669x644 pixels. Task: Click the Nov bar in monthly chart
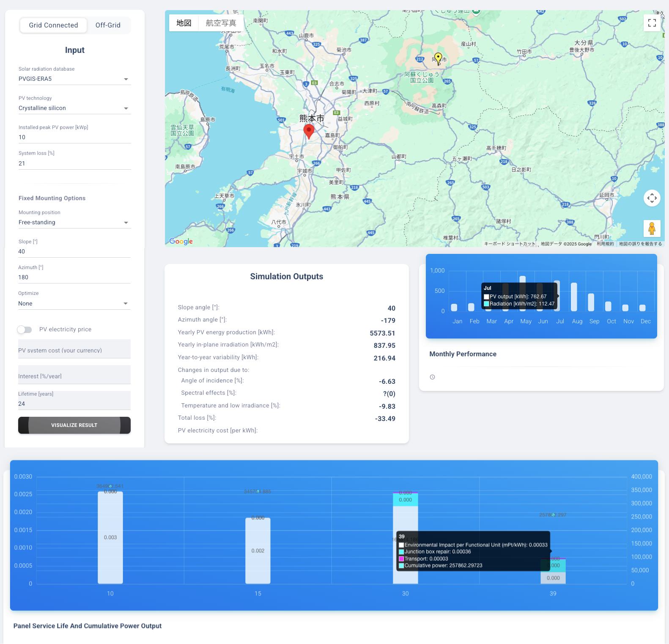click(625, 308)
